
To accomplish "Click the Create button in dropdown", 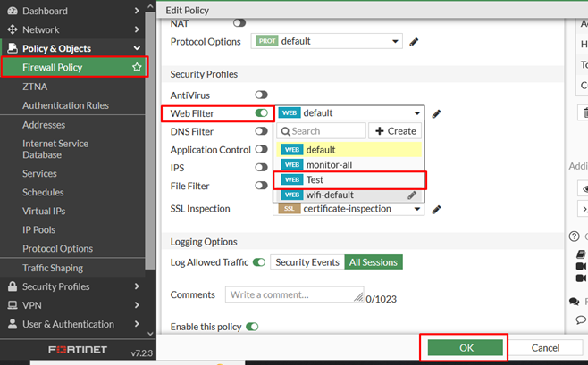I will 395,131.
